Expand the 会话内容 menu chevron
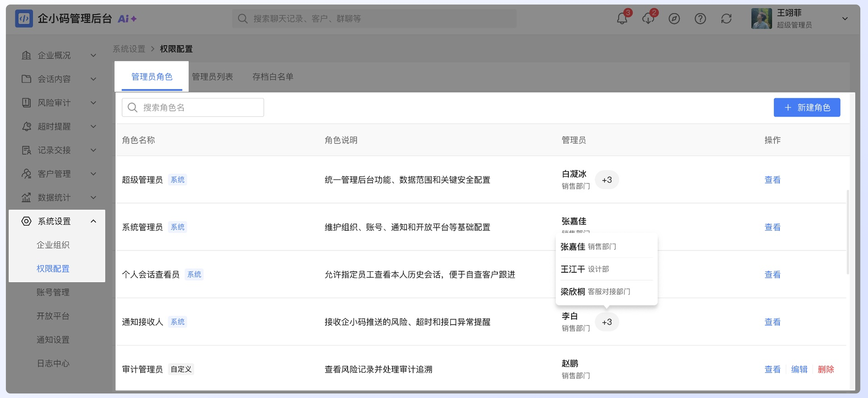868x398 pixels. coord(93,79)
